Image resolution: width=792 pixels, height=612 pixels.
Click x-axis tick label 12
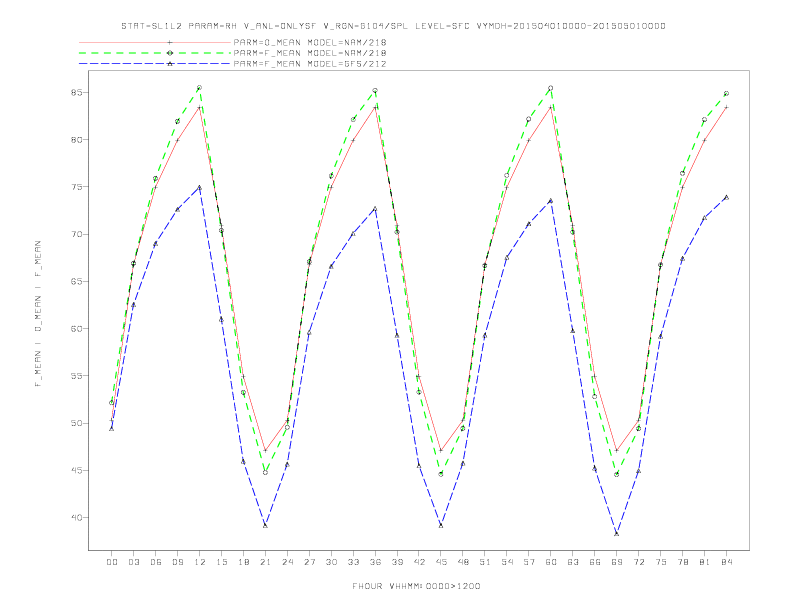(x=200, y=562)
